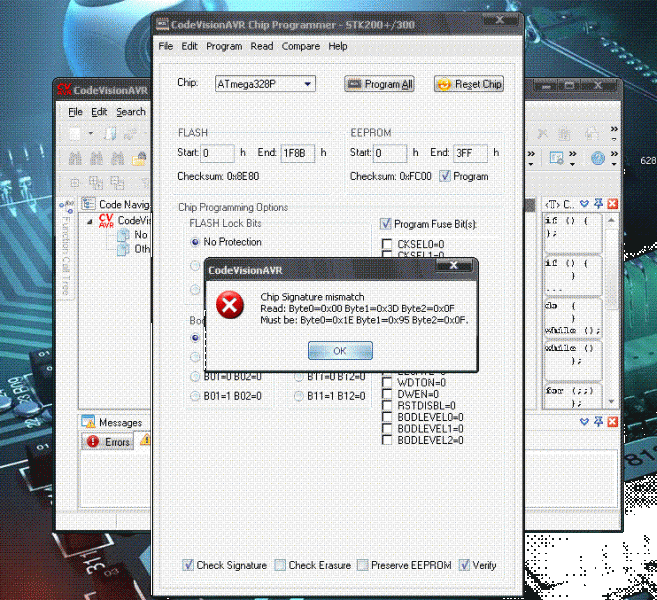Viewport: 657px width, 600px height.
Task: Select the No Protection lock bits radio
Action: (x=195, y=242)
